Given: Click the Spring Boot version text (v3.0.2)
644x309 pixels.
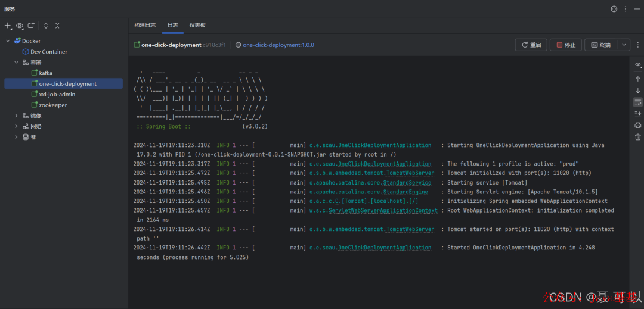Looking at the screenshot, I should pos(255,127).
